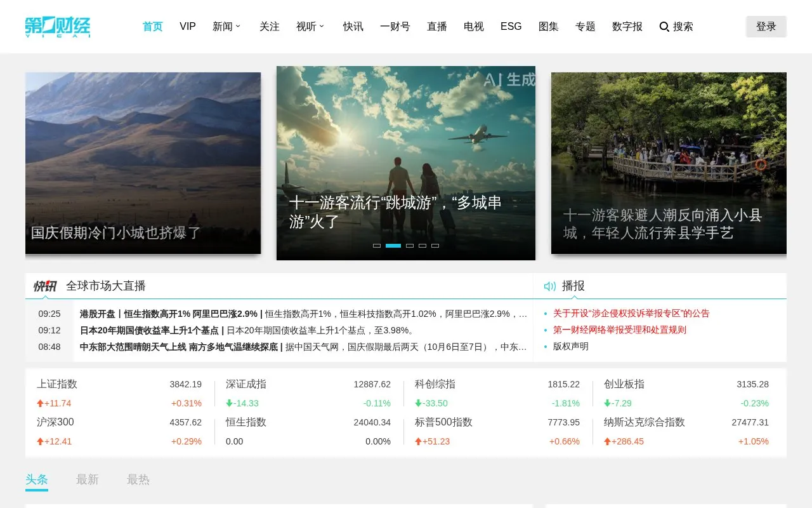Open the 日本20年期国债收益率 news item

click(x=247, y=330)
